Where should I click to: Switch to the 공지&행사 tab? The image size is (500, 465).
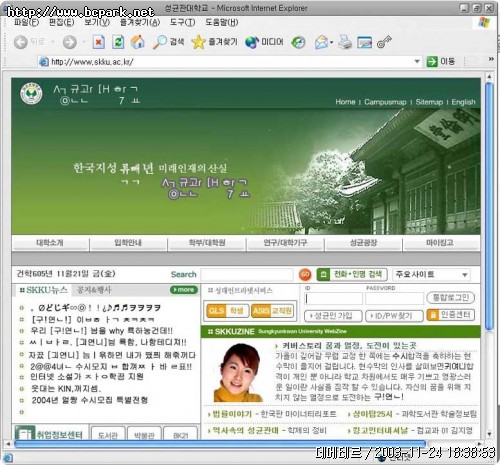[94, 290]
